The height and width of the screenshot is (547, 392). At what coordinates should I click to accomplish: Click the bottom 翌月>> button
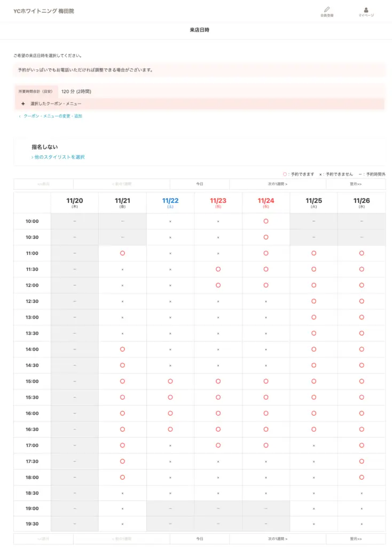(x=356, y=539)
